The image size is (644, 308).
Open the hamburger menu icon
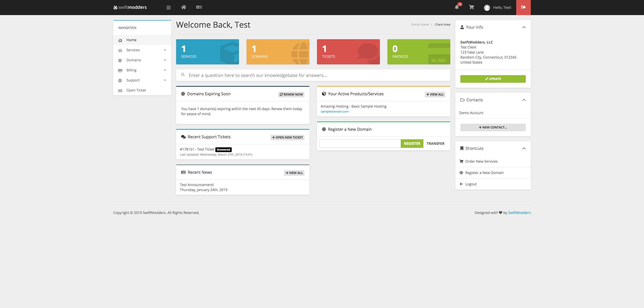[168, 8]
